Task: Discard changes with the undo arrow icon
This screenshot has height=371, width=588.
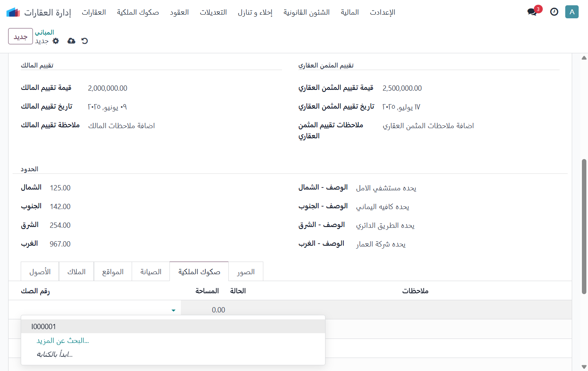Action: pos(85,41)
